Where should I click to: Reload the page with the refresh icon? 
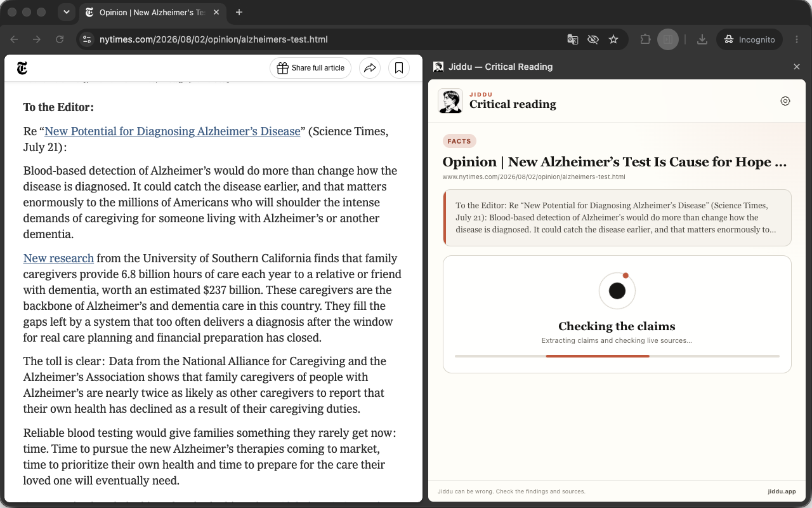[x=60, y=39]
